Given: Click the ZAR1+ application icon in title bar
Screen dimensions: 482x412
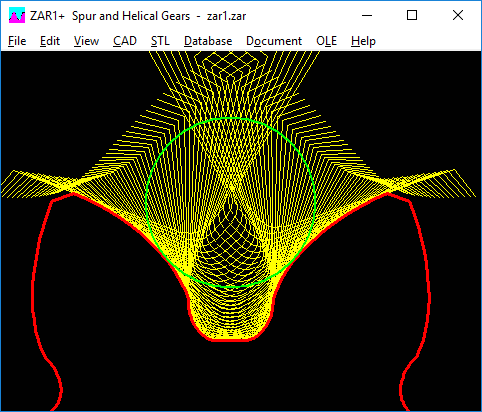Looking at the screenshot, I should pos(17,15).
